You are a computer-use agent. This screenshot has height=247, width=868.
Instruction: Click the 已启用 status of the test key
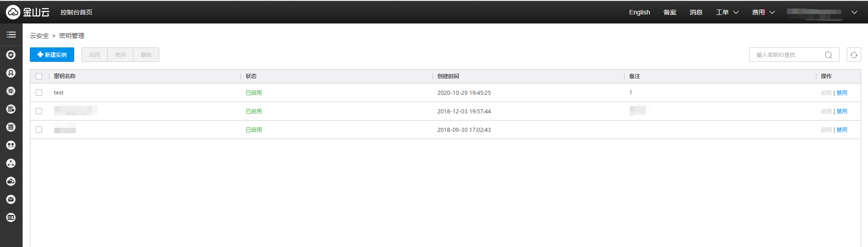(254, 93)
